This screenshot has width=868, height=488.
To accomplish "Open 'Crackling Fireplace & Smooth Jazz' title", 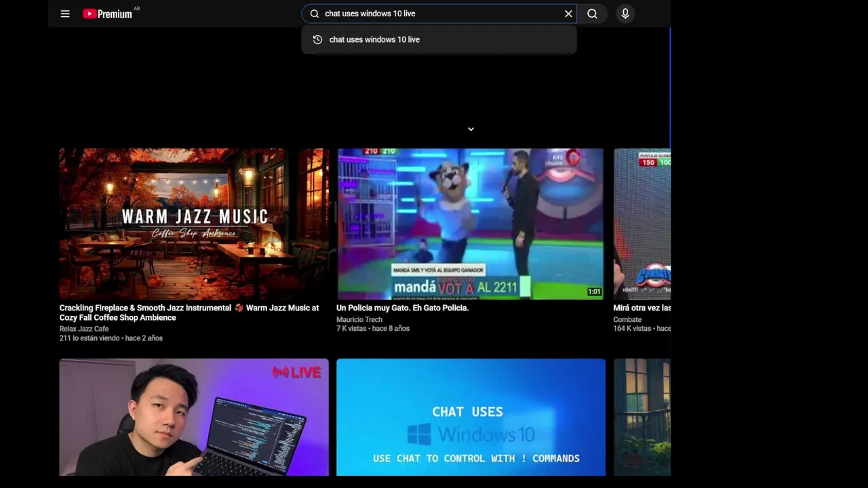I will pos(189,312).
